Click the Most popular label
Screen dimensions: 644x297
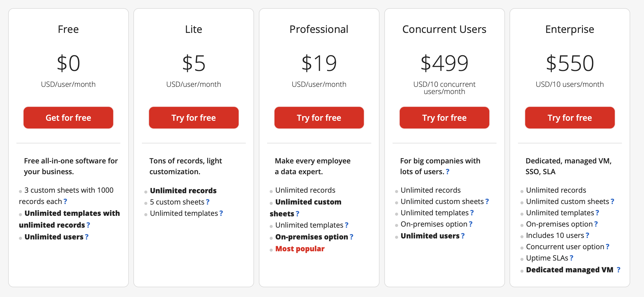pos(300,249)
